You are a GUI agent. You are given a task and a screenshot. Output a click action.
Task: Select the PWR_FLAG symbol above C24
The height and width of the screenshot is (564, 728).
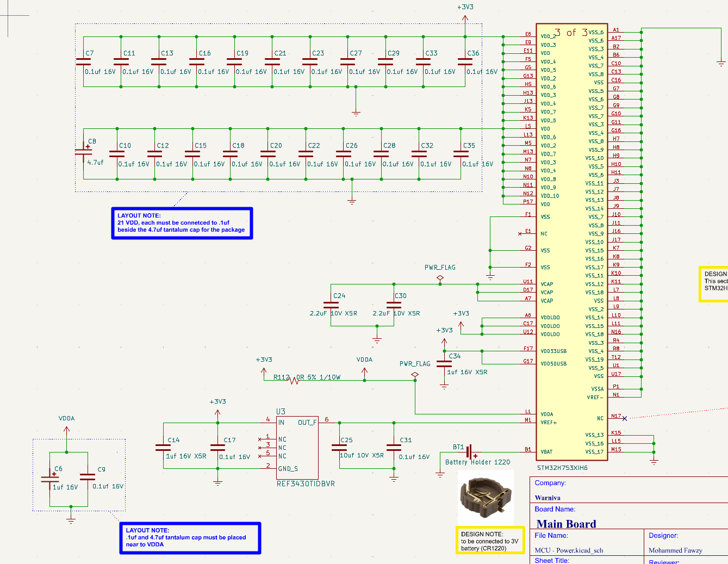tap(439, 277)
